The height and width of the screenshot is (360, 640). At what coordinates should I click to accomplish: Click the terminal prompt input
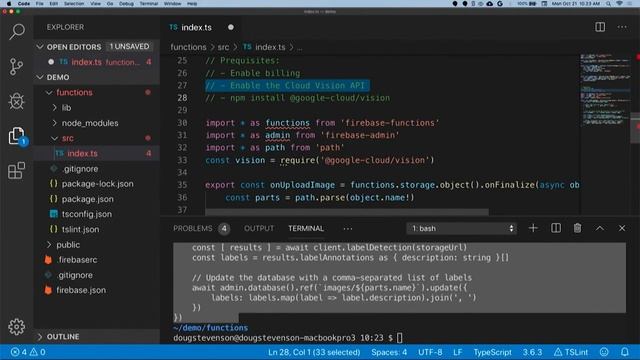click(400, 338)
